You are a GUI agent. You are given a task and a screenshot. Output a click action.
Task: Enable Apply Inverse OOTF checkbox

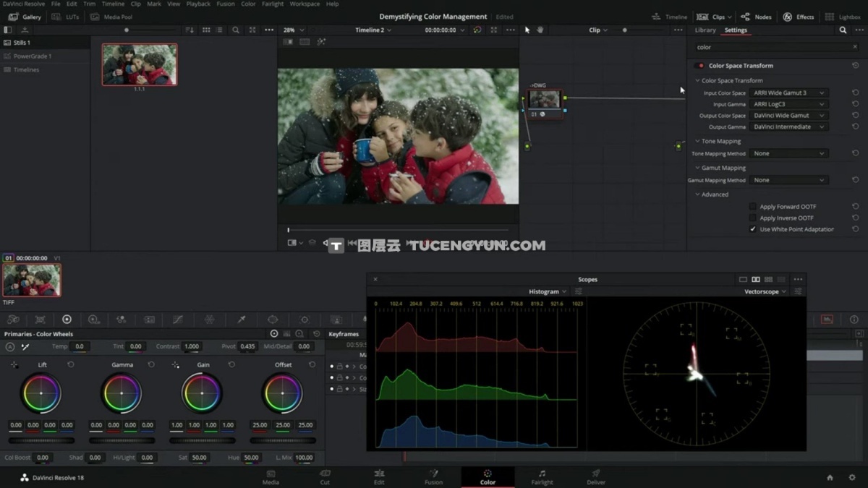tap(753, 218)
